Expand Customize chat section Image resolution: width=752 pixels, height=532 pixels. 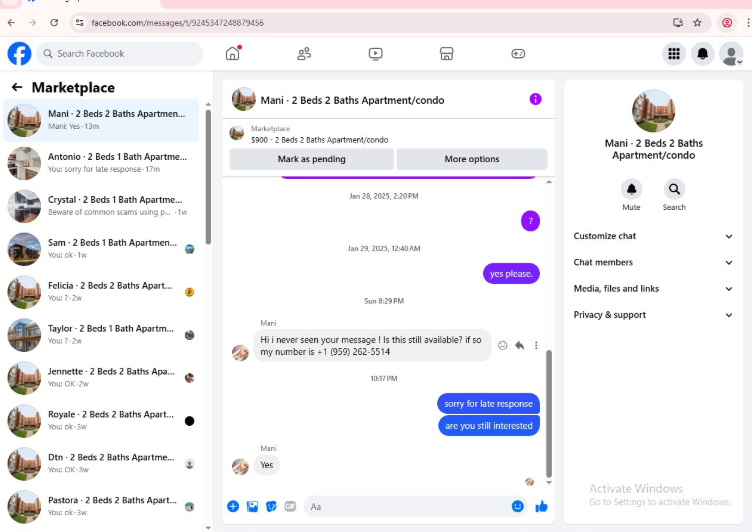pyautogui.click(x=653, y=236)
